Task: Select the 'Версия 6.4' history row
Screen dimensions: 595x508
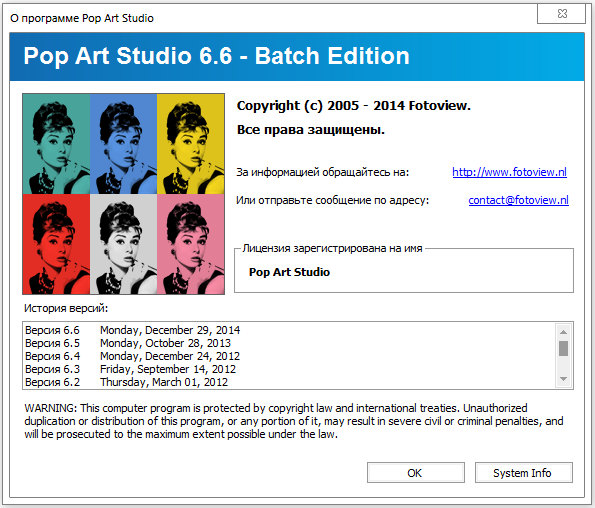Action: [289, 356]
